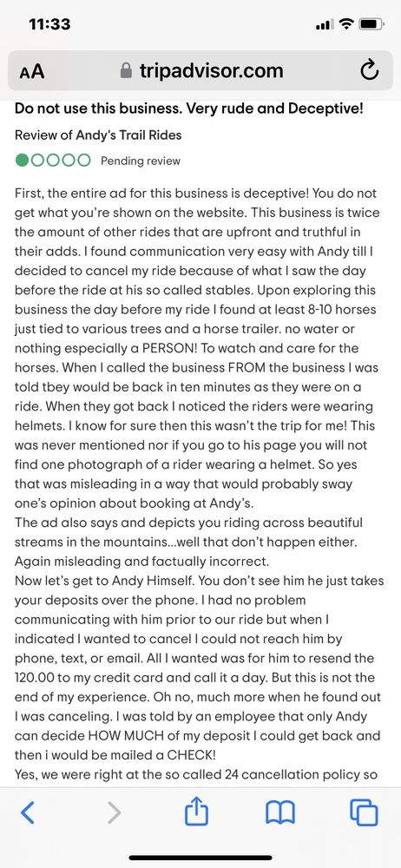Open the Share sheet icon
401x868 pixels.
[197, 811]
